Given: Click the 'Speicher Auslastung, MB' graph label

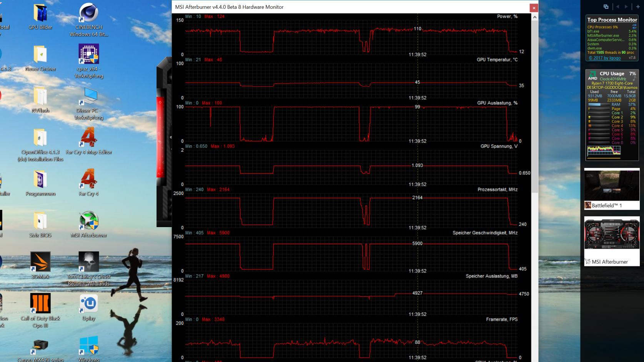Looking at the screenshot, I should [x=491, y=276].
